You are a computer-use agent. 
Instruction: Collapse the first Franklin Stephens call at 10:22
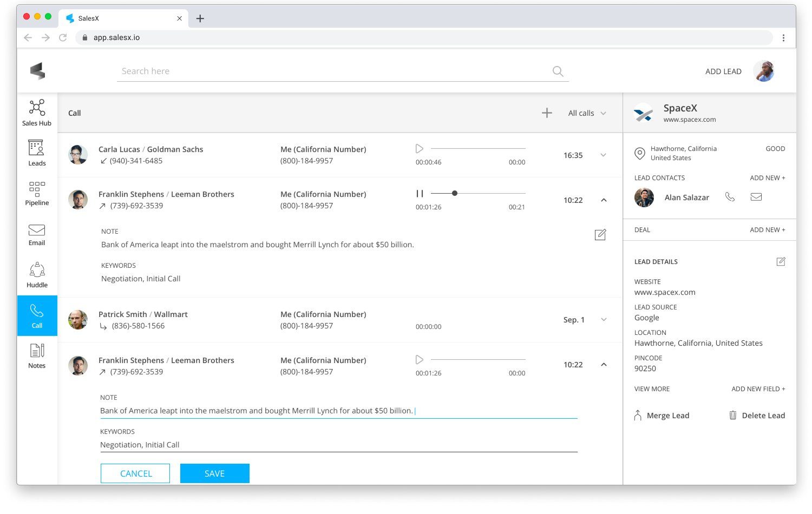(x=604, y=200)
